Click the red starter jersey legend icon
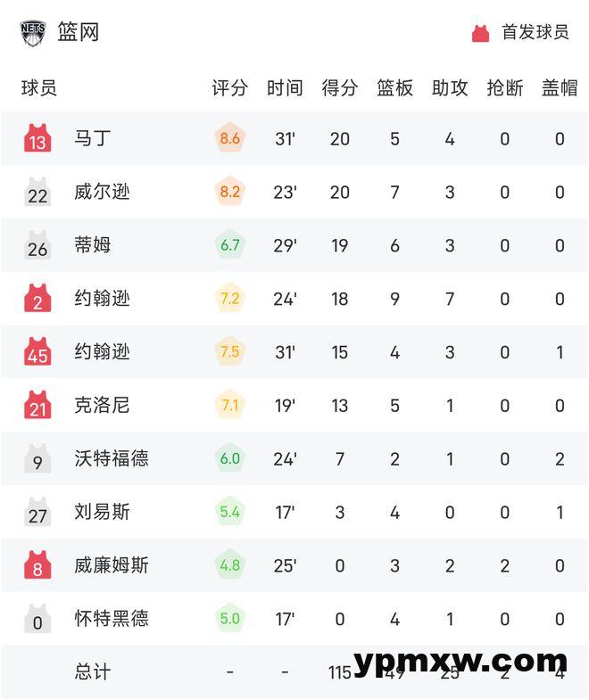The height and width of the screenshot is (700, 589). [x=481, y=33]
